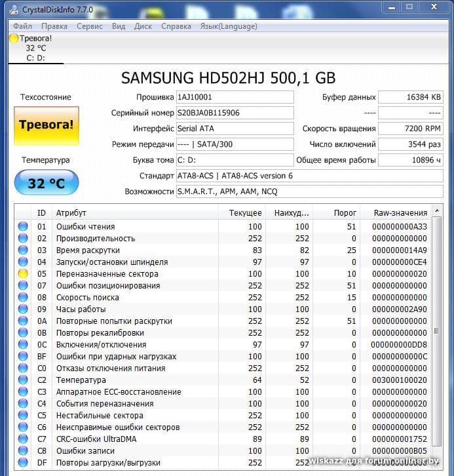Click the status icon for CRC-ошибки UltraDMA
The width and height of the screenshot is (454, 476).
pos(23,439)
